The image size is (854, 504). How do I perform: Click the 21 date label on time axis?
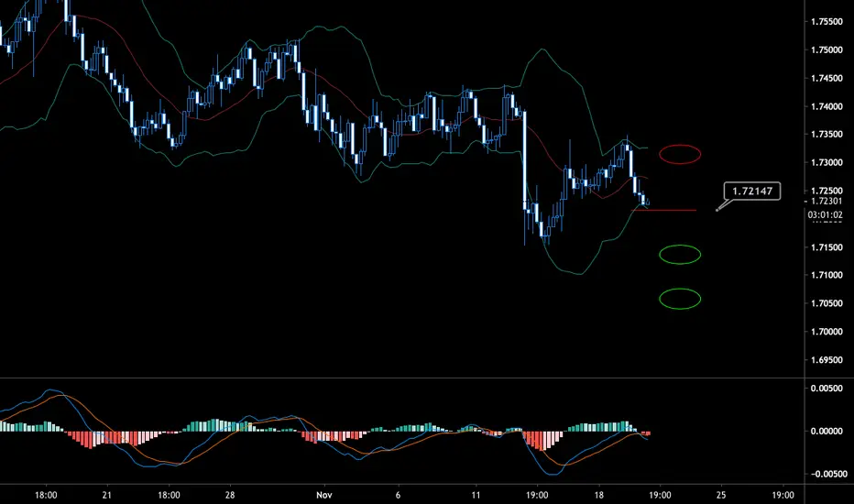[106, 495]
